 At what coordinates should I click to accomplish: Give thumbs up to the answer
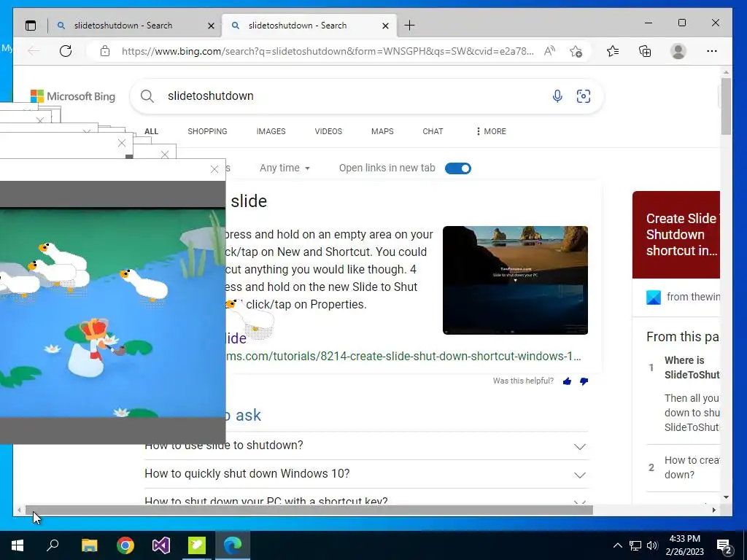(x=567, y=381)
